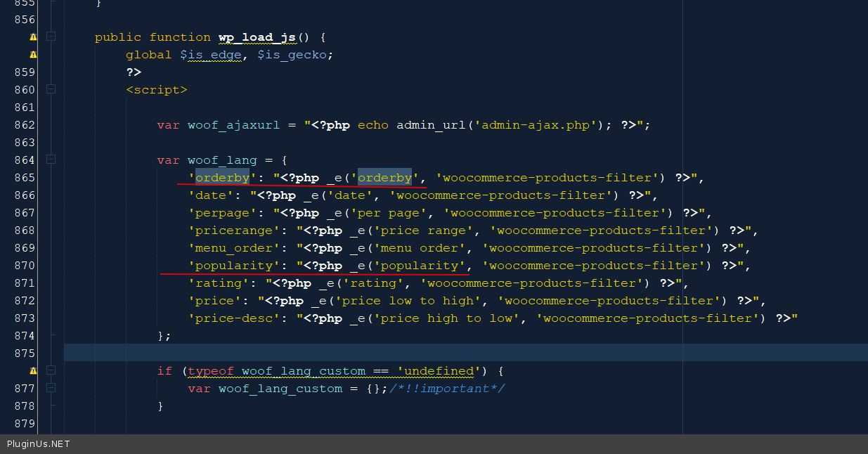Collapse the <script> block on line 860
The width and height of the screenshot is (868, 454).
(51, 90)
